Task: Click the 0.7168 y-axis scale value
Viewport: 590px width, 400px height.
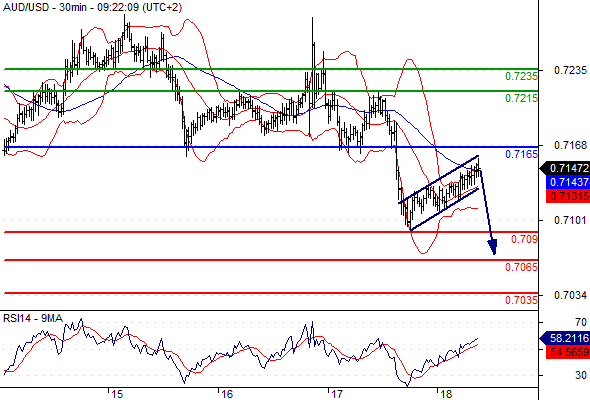Action: pyautogui.click(x=570, y=145)
